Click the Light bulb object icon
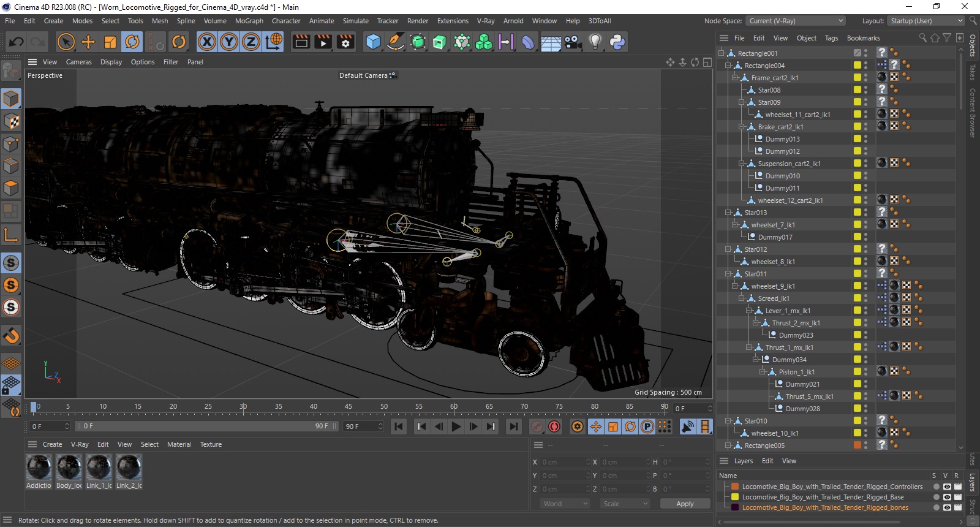Image resolution: width=980 pixels, height=527 pixels. tap(595, 42)
